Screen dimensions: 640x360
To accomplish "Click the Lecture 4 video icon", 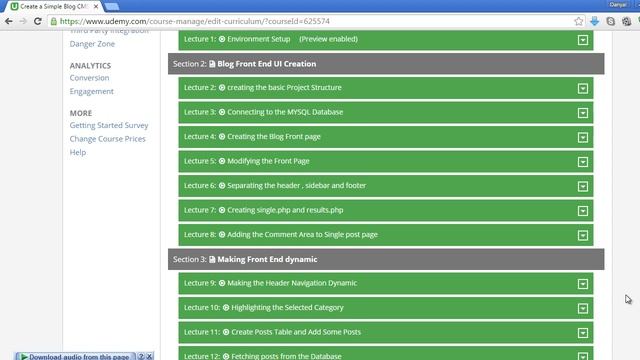I will [222, 137].
